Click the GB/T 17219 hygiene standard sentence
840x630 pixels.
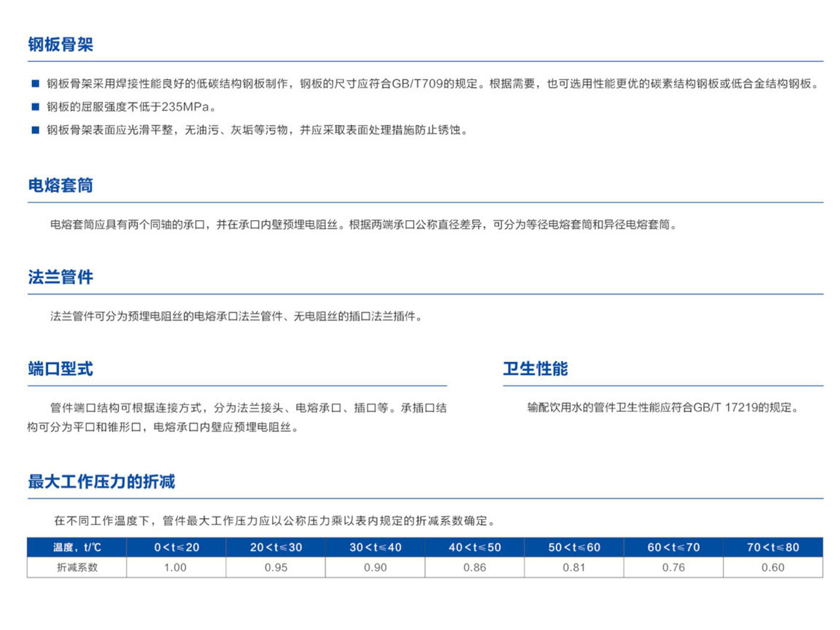[x=663, y=408]
